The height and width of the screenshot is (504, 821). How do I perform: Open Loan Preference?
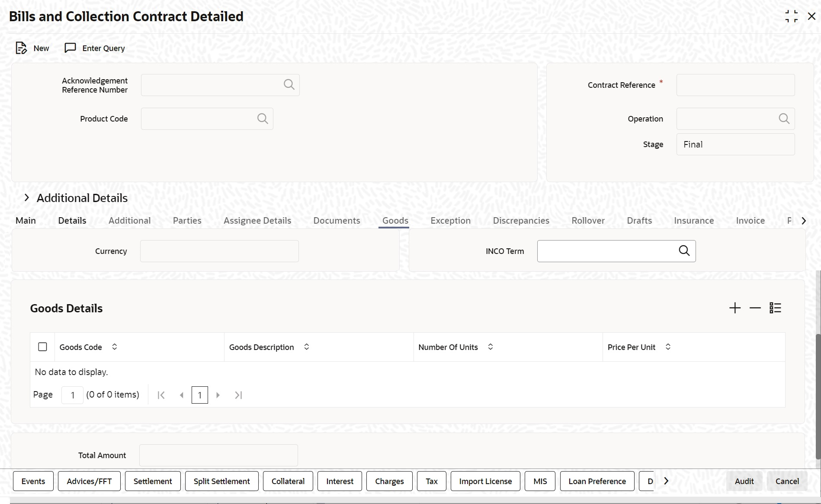click(x=597, y=481)
